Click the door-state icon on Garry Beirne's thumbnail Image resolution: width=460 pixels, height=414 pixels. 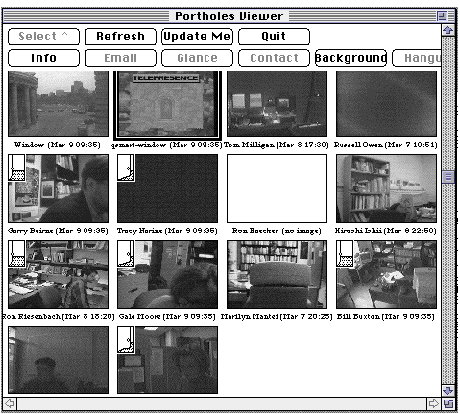(x=17, y=168)
